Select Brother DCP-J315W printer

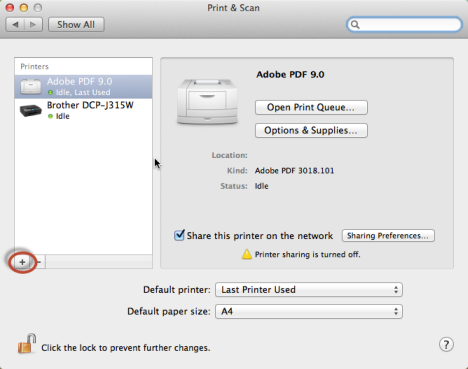click(83, 110)
